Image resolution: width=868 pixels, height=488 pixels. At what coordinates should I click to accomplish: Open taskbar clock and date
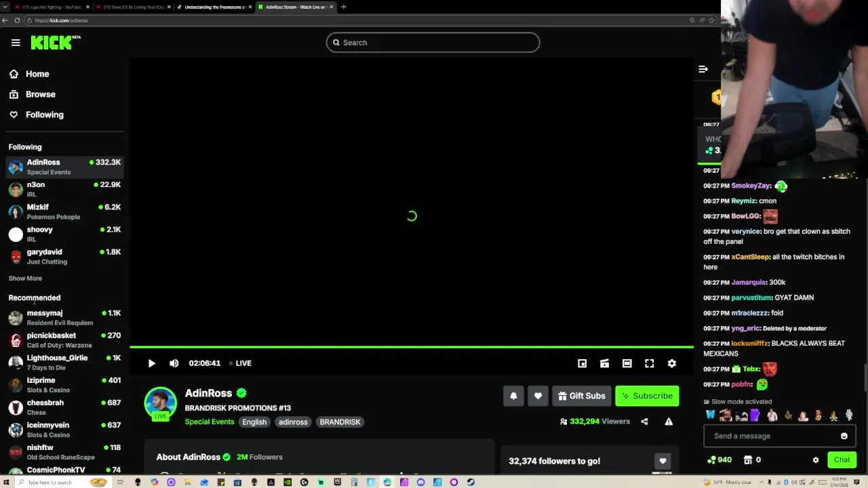[x=840, y=483]
